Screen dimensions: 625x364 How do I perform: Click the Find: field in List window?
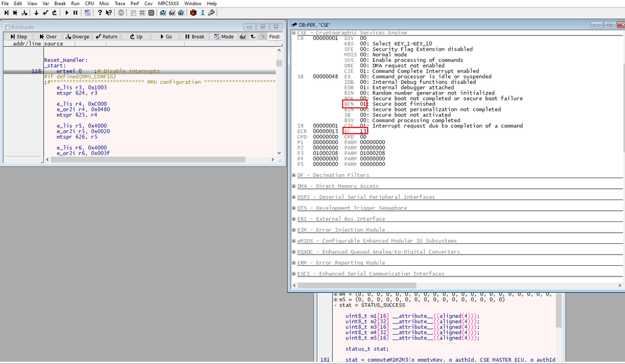275,37
